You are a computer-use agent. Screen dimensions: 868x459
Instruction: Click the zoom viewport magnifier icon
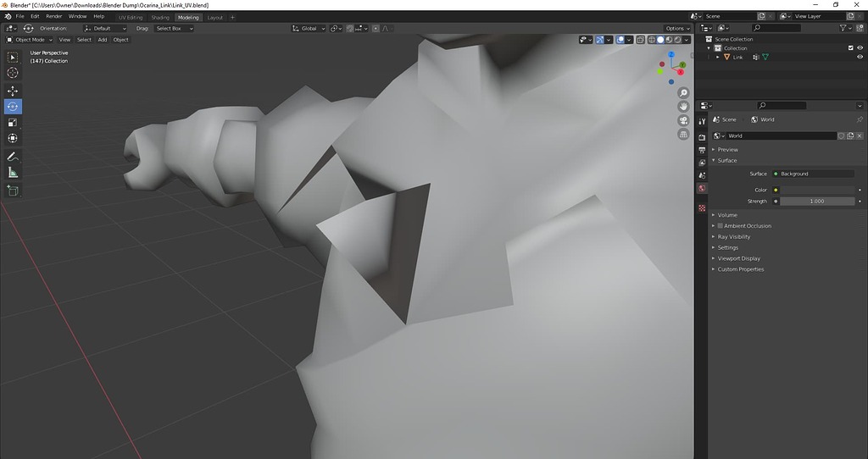[684, 92]
